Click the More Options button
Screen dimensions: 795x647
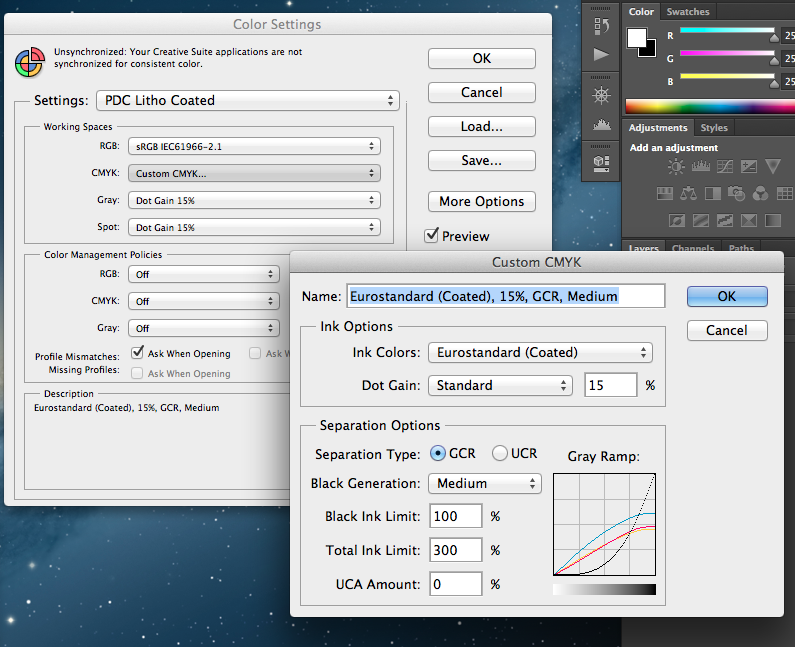point(481,201)
